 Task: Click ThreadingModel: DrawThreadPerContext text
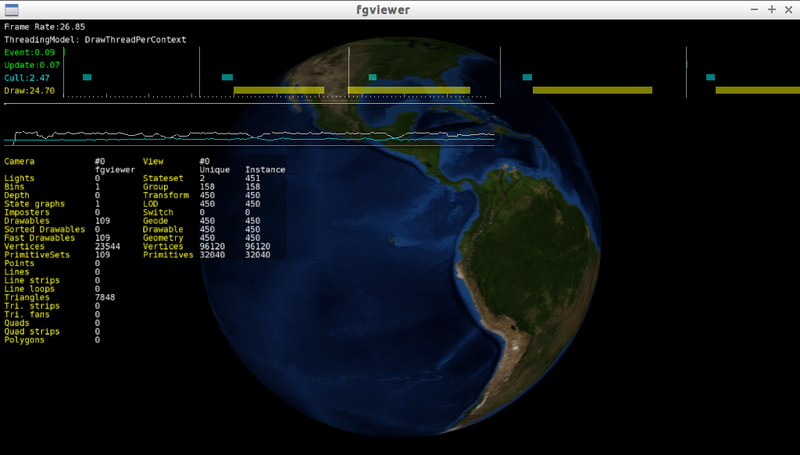[x=95, y=40]
